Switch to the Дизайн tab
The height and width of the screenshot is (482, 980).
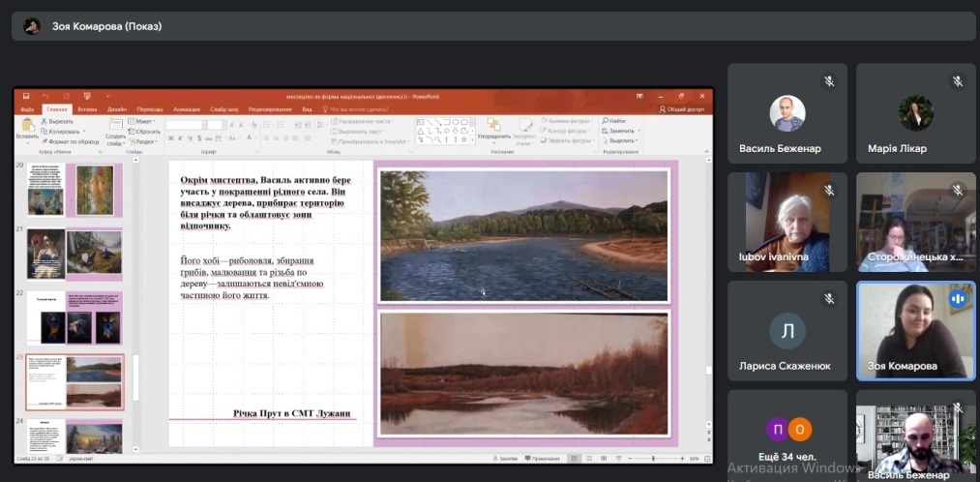(117, 109)
